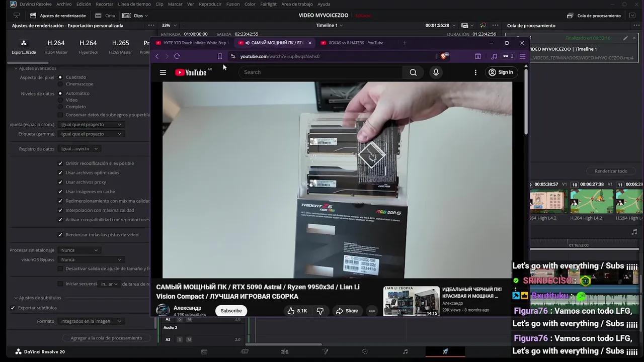Subscribe to the Александр channel

[231, 311]
